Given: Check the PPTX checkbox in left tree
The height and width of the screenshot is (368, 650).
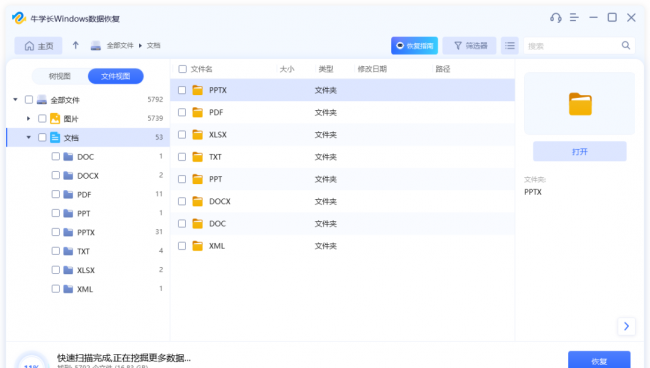Looking at the screenshot, I should [56, 232].
